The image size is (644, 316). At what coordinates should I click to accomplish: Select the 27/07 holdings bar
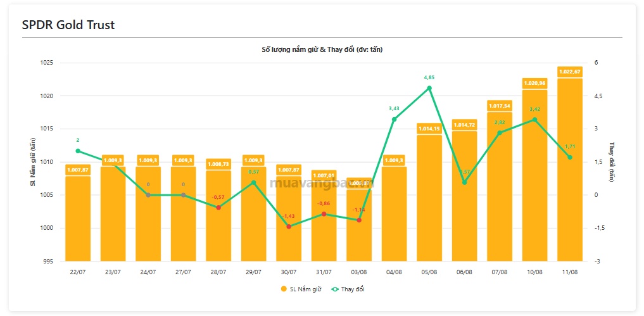pyautogui.click(x=183, y=213)
